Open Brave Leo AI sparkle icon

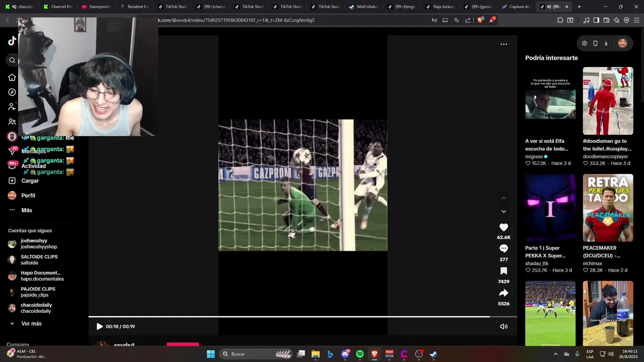(616, 20)
